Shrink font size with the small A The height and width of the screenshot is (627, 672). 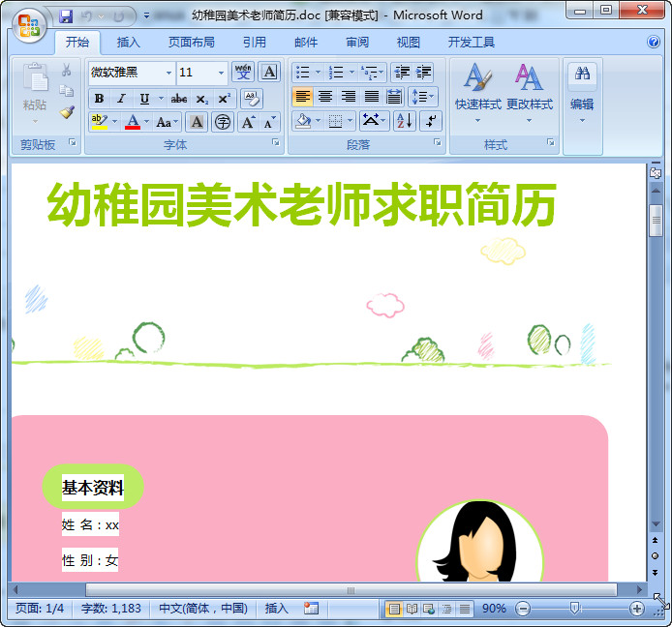270,122
